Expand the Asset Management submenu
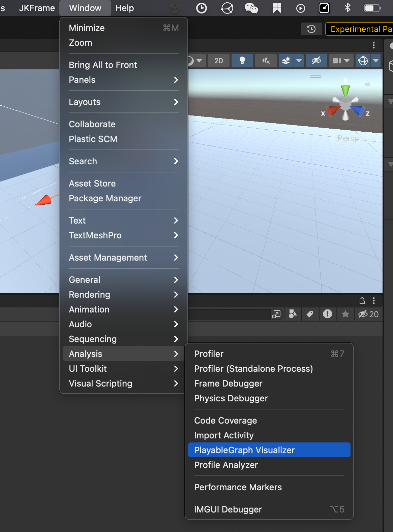This screenshot has height=532, width=393. click(124, 258)
